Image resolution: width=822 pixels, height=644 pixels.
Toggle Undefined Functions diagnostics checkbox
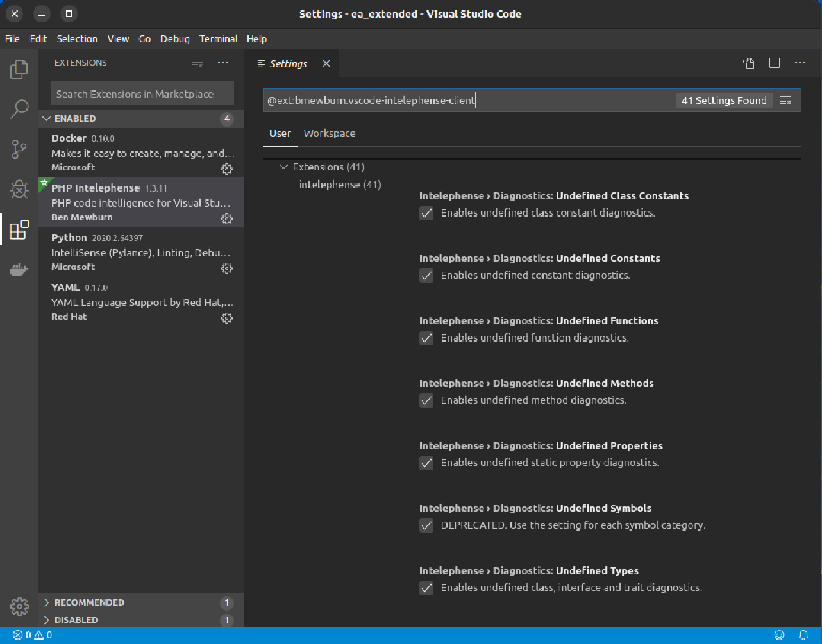426,338
